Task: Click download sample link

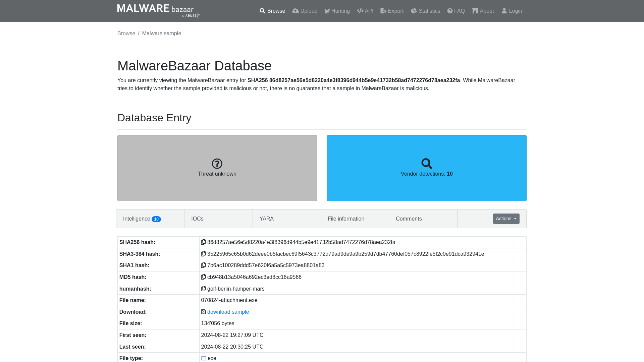Action: pos(228,312)
